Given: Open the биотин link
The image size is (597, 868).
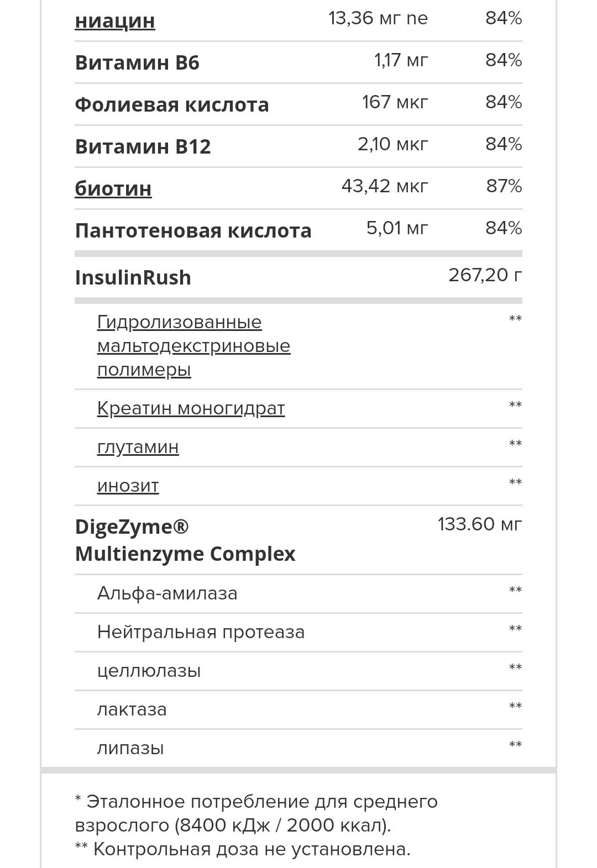Looking at the screenshot, I should point(113,189).
